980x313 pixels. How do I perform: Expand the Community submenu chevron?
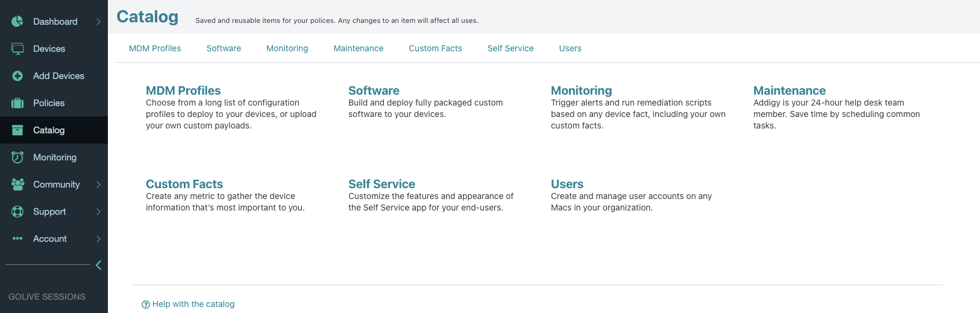[98, 185]
